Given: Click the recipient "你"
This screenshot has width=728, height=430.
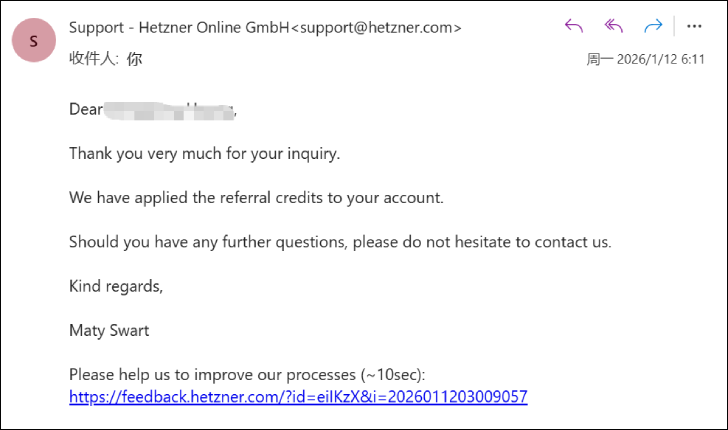Looking at the screenshot, I should pyautogui.click(x=134, y=59).
